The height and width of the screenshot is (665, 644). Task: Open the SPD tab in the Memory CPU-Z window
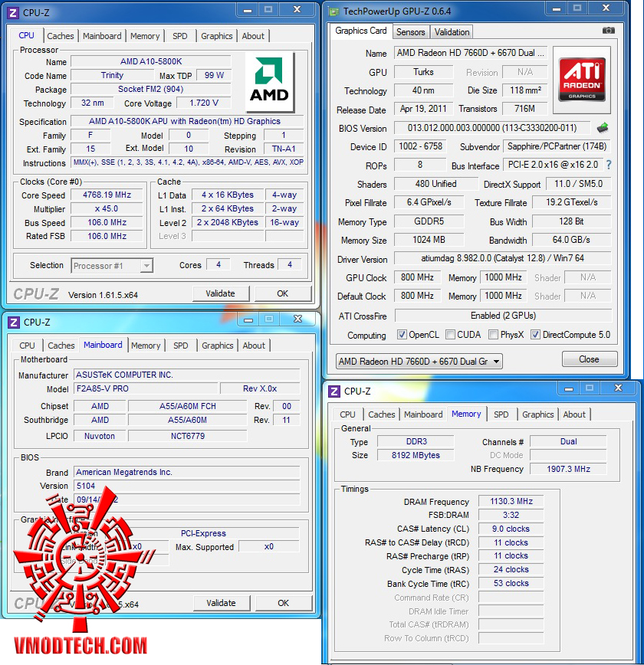pos(501,414)
